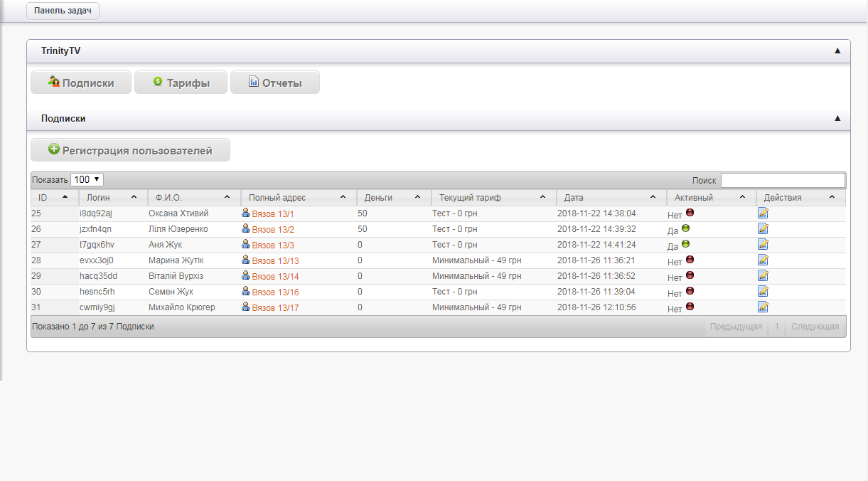Viewport: 868px width, 481px height.
Task: Collapse the Подписки section
Action: [837, 119]
